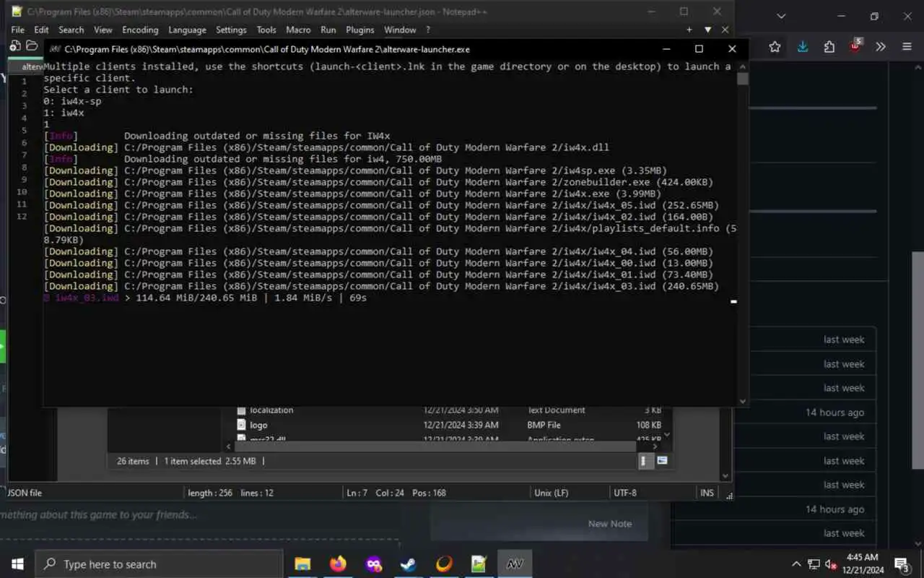This screenshot has width=924, height=578.
Task: Expand browser toolbar overflow double-chevron
Action: 881,47
